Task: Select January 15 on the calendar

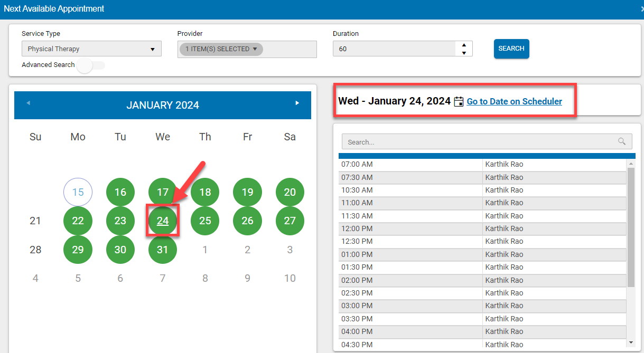Action: coord(78,192)
